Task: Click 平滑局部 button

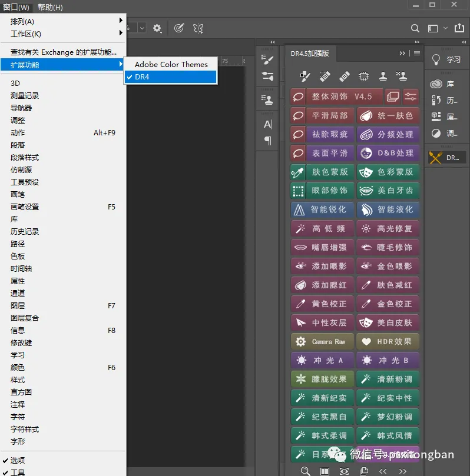Action: tap(330, 115)
